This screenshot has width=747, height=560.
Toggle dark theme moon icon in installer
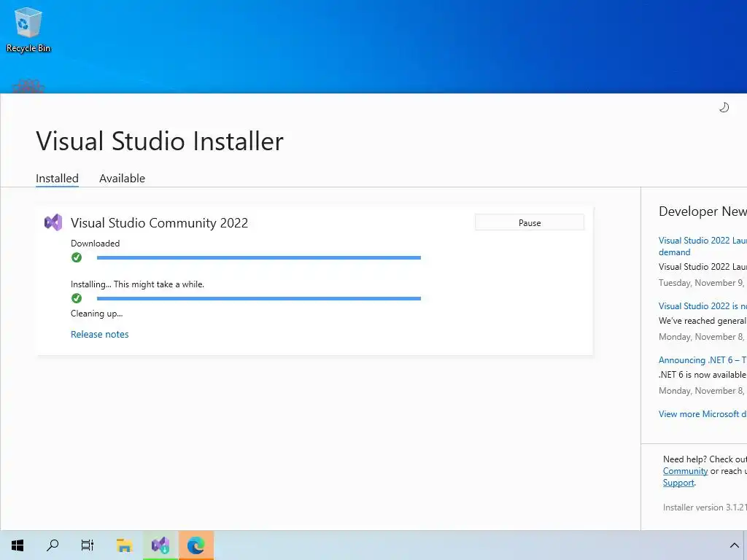724,107
